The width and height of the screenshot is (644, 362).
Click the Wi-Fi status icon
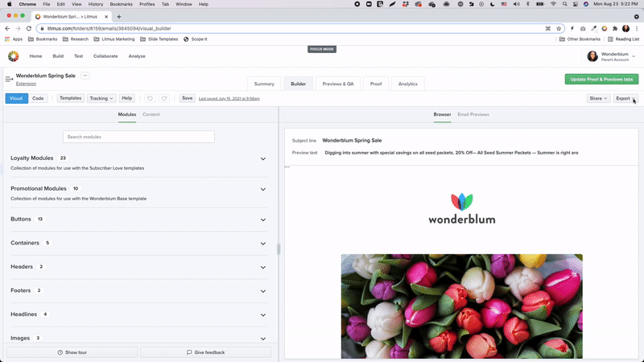pyautogui.click(x=553, y=4)
